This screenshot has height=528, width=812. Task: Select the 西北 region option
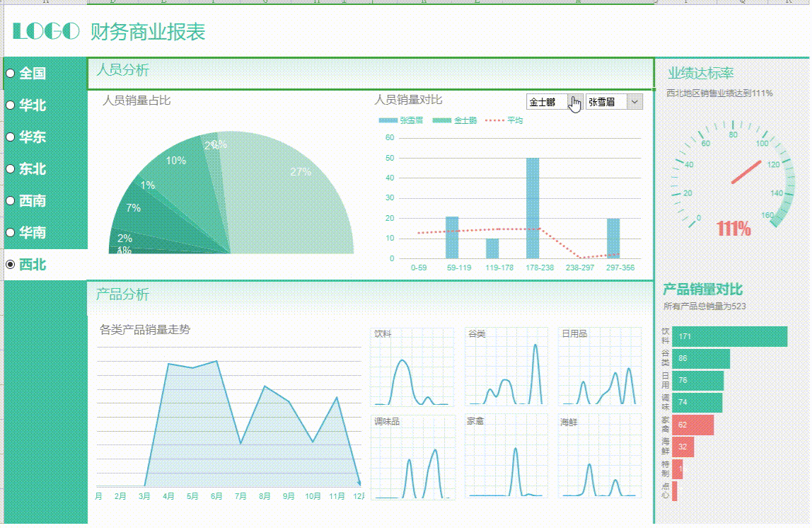coord(9,265)
